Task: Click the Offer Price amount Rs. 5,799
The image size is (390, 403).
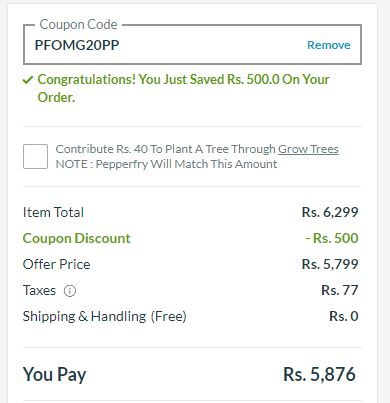Action: coord(330,264)
